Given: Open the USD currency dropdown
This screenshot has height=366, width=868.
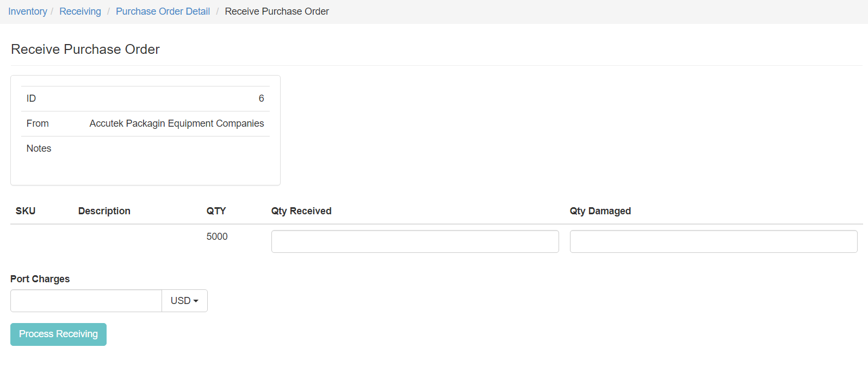Looking at the screenshot, I should [184, 301].
